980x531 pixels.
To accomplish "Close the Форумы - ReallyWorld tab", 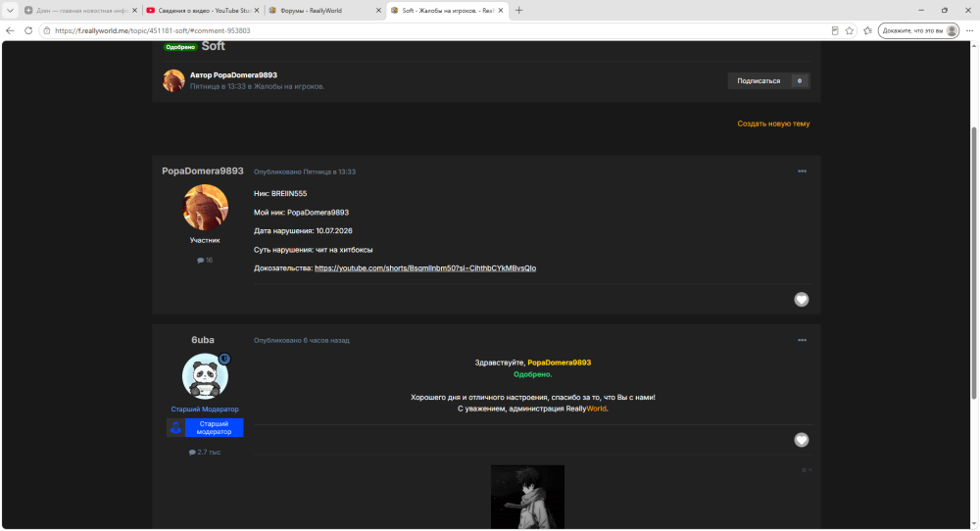I will pyautogui.click(x=378, y=11).
